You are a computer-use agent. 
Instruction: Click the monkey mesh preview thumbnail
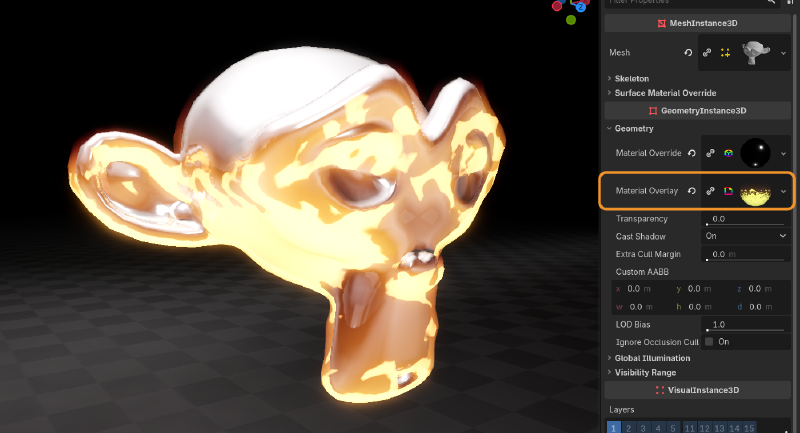(x=757, y=53)
